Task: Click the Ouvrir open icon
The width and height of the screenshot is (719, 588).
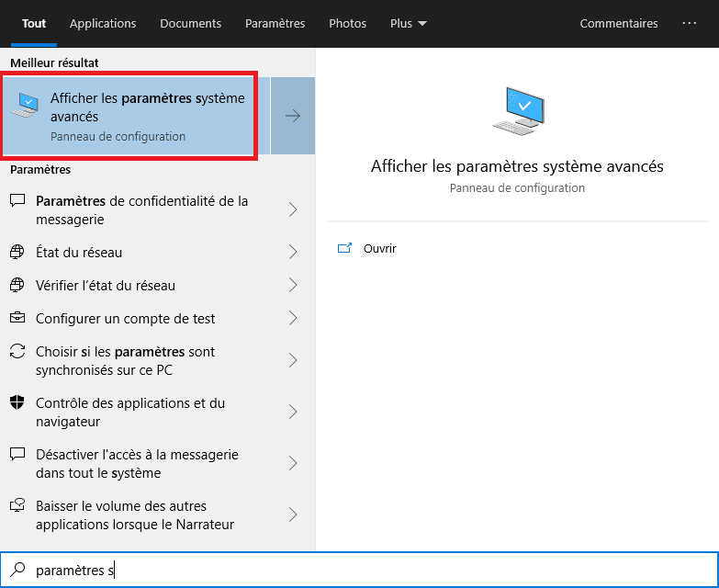Action: [x=345, y=248]
